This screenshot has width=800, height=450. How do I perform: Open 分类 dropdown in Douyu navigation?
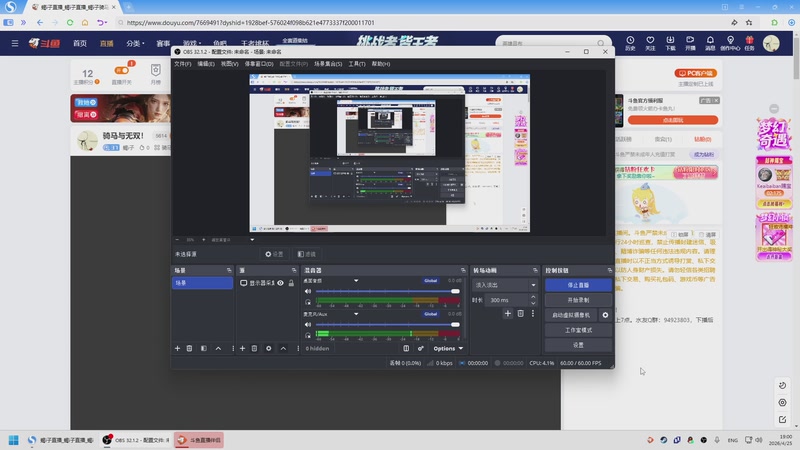tap(135, 43)
